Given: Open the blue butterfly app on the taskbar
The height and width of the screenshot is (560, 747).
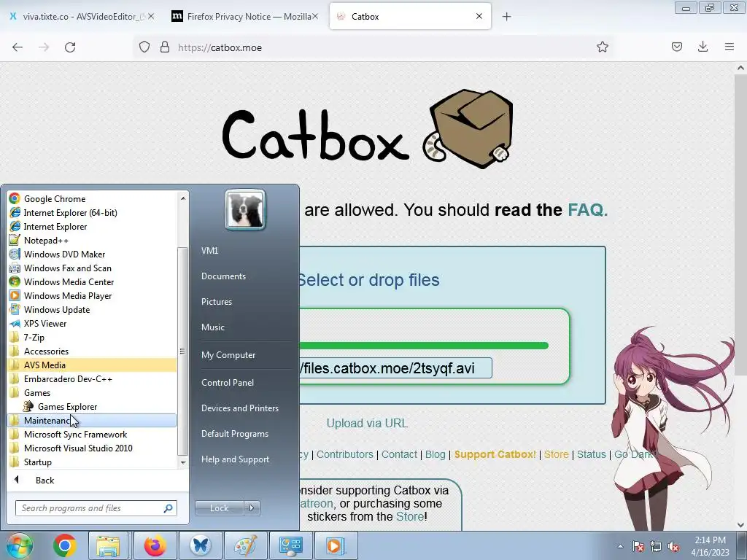Looking at the screenshot, I should tap(200, 545).
